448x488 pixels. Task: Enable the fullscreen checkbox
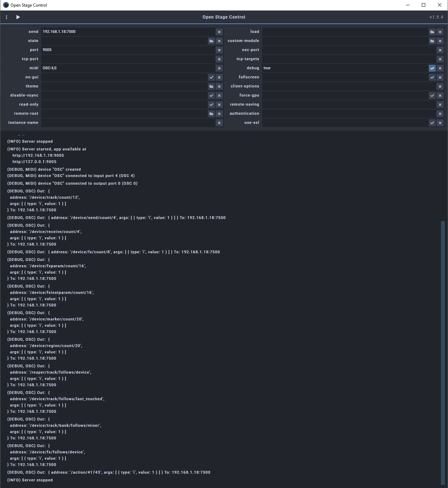click(432, 77)
